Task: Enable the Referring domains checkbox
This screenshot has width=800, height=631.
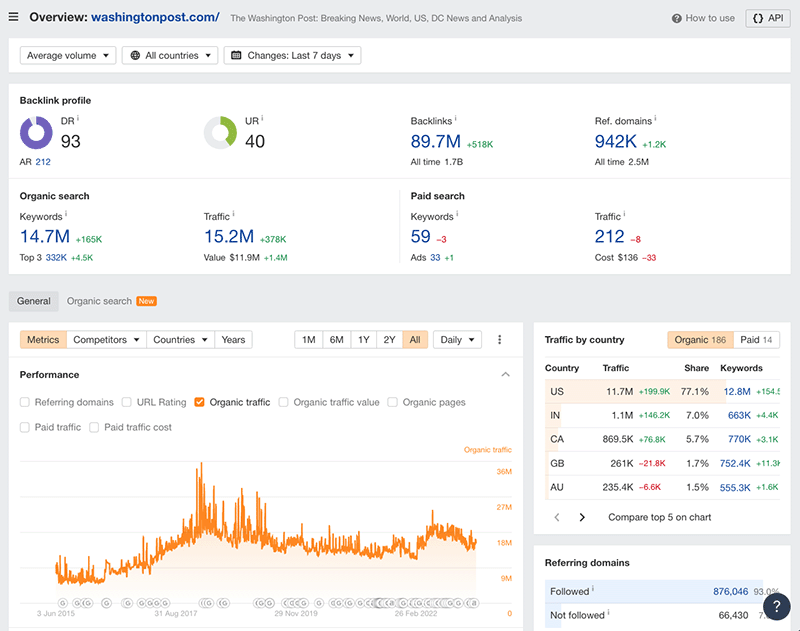Action: click(x=24, y=402)
